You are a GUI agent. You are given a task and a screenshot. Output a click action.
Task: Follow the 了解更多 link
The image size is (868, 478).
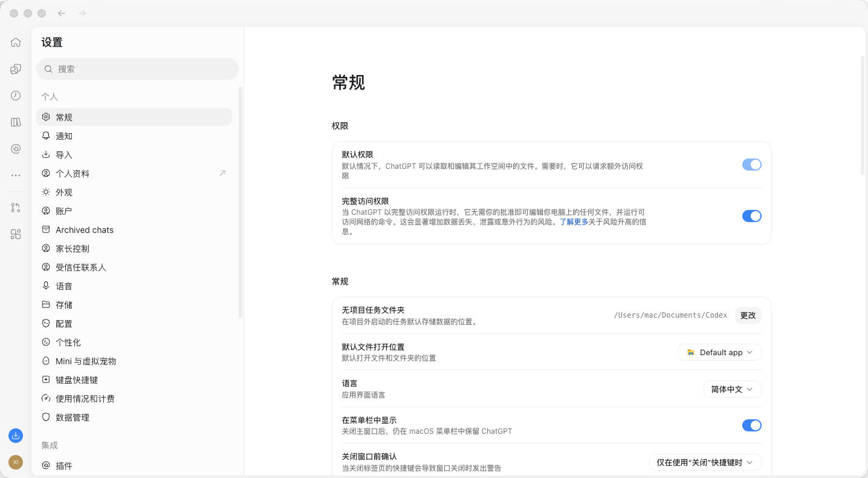click(x=574, y=222)
